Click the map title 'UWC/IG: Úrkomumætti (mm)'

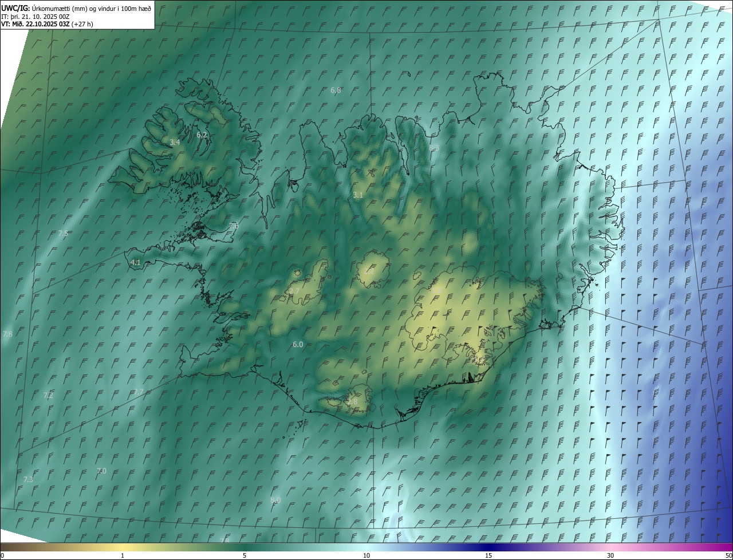[x=46, y=8]
